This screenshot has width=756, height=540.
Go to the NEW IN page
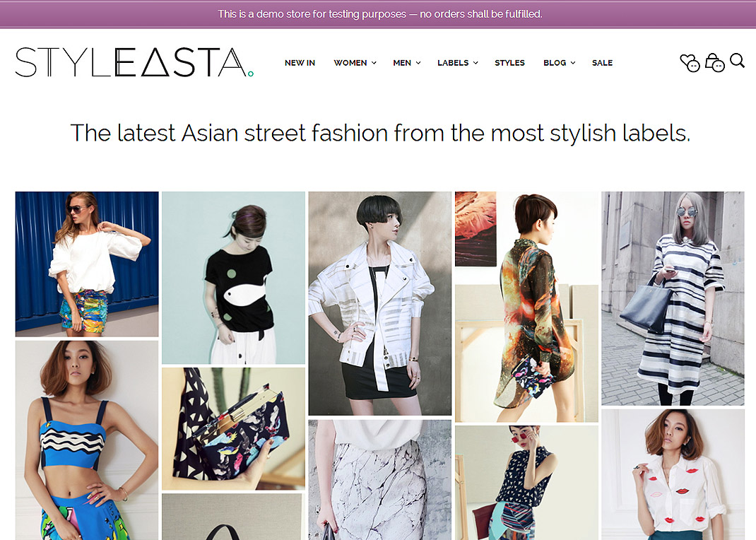coord(300,63)
